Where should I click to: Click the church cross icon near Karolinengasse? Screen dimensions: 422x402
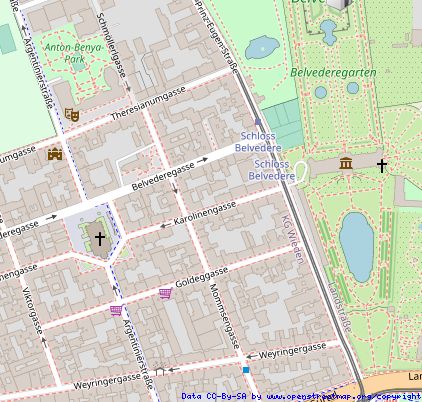pyautogui.click(x=100, y=239)
